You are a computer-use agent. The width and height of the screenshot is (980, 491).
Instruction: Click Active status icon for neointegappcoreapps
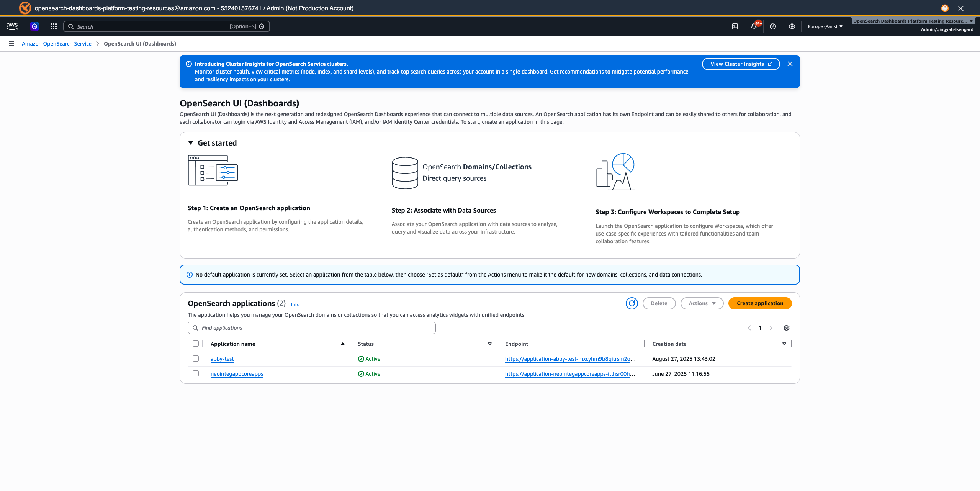[x=361, y=374]
